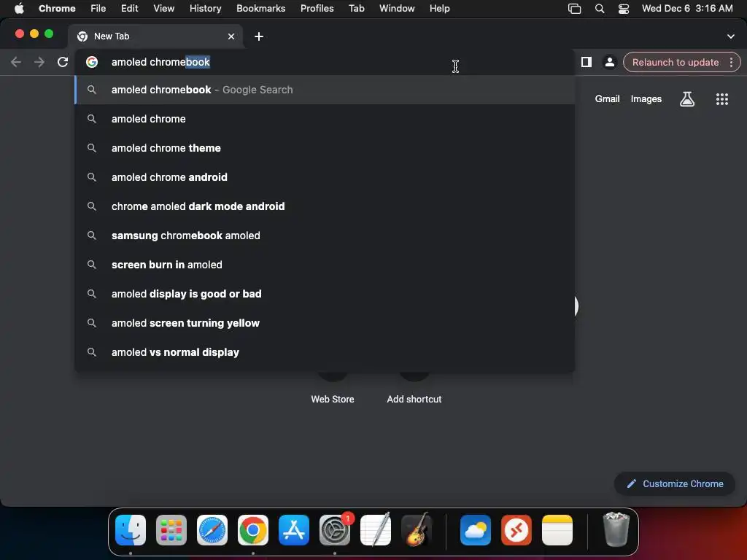Open the Weather app in the dock
Screen dimensions: 747x560
click(476, 530)
